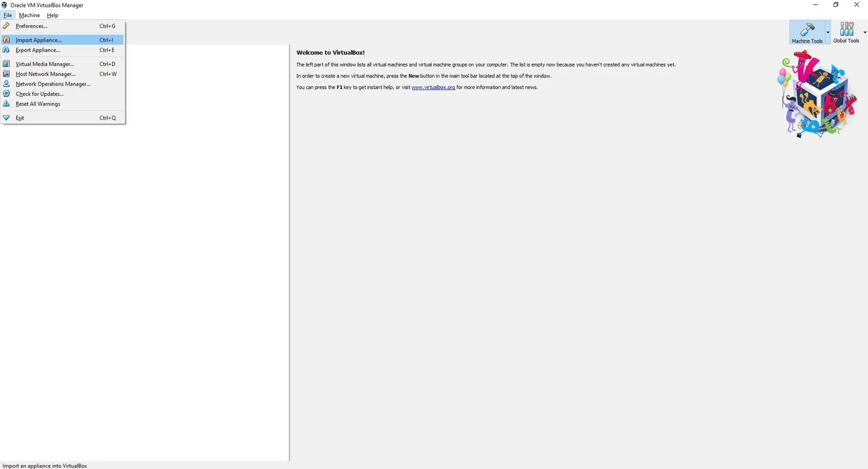Click the "Welcome to VirtualBox!" heading
This screenshot has height=469, width=868.
pos(330,52)
